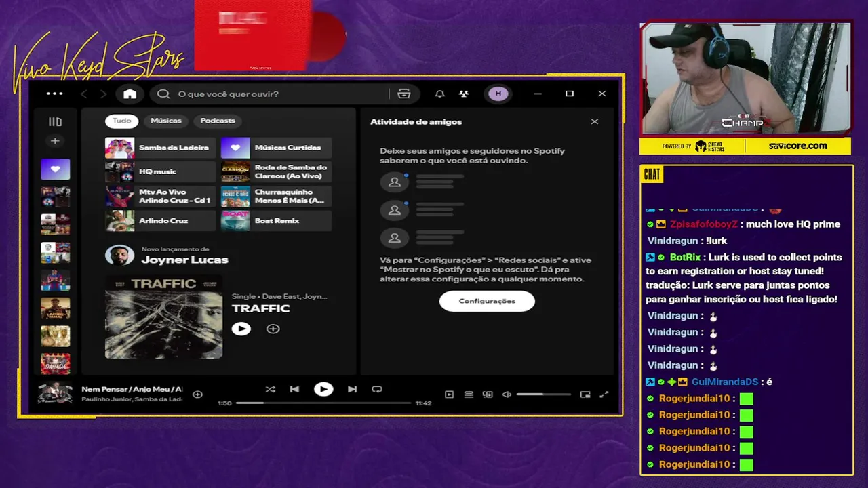
Task: Open Mtv Ao Vivo Arlindo Cruz Cd1
Action: (x=160, y=197)
